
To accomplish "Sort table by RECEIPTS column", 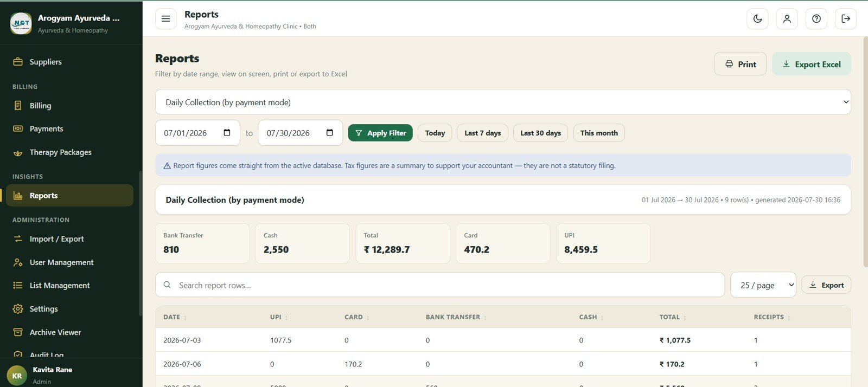I will point(772,317).
